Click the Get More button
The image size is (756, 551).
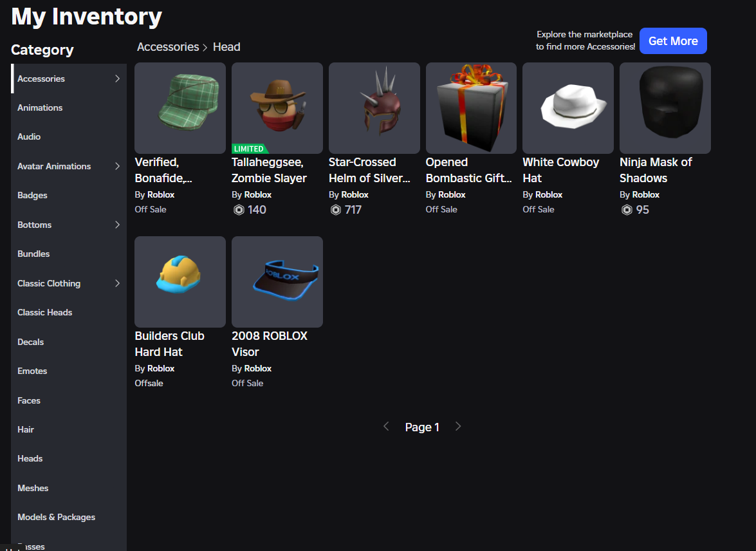[673, 41]
